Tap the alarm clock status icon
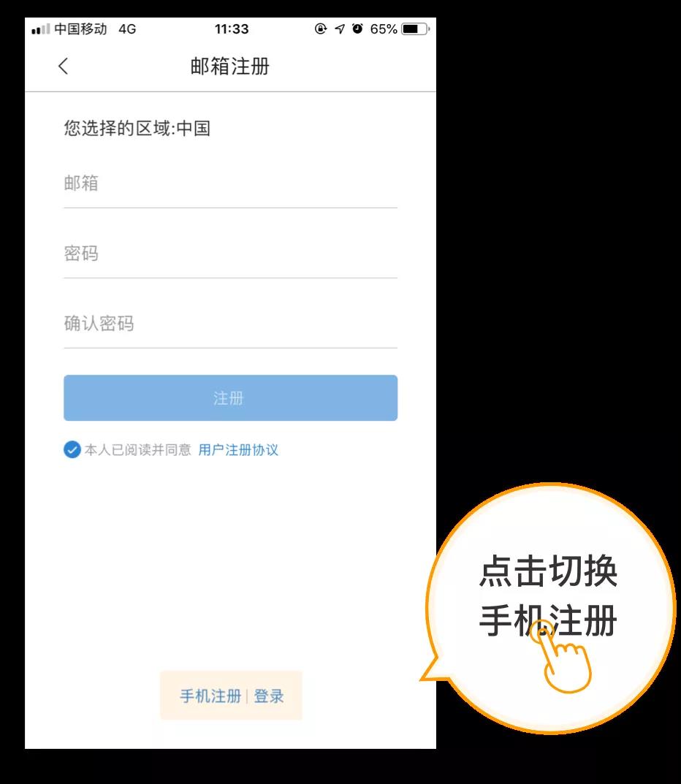Screen dimensions: 681x784 pyautogui.click(x=357, y=28)
